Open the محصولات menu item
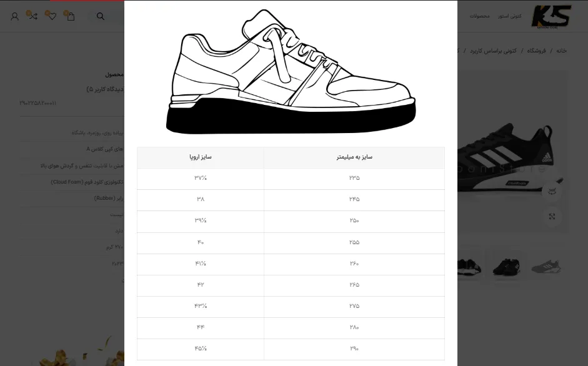The image size is (588, 366). pos(480,16)
